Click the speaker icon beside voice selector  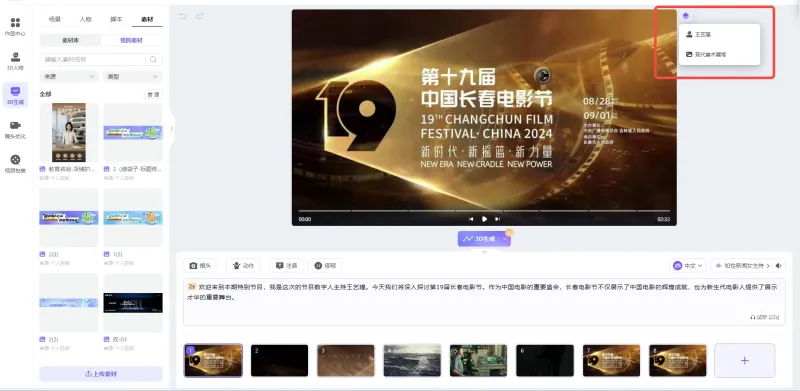coord(779,265)
